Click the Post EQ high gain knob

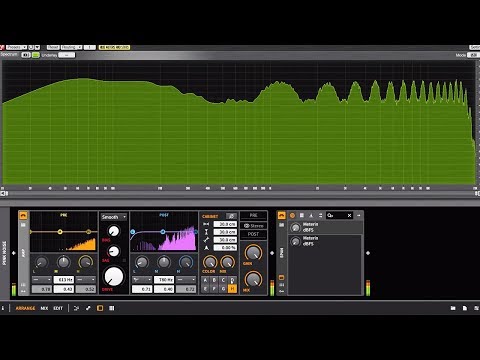[x=186, y=262]
